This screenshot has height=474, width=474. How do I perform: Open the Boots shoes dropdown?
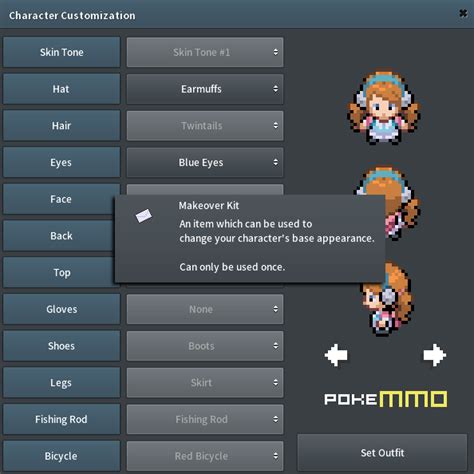pyautogui.click(x=205, y=346)
